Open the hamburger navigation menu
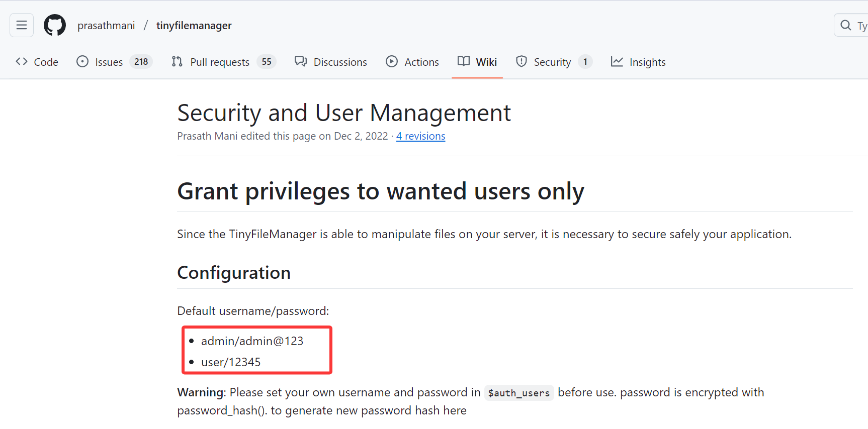Screen dimensions: 868x429 22,25
